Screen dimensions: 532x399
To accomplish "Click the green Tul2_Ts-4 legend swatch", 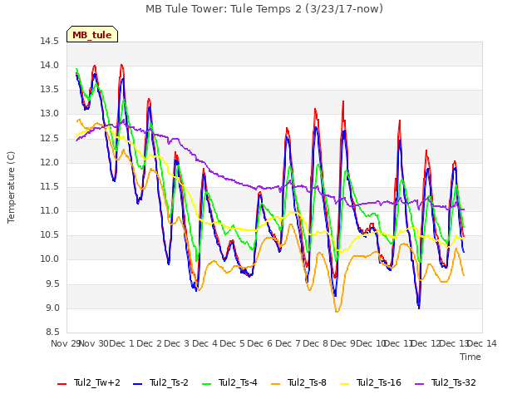I will pos(207,383).
